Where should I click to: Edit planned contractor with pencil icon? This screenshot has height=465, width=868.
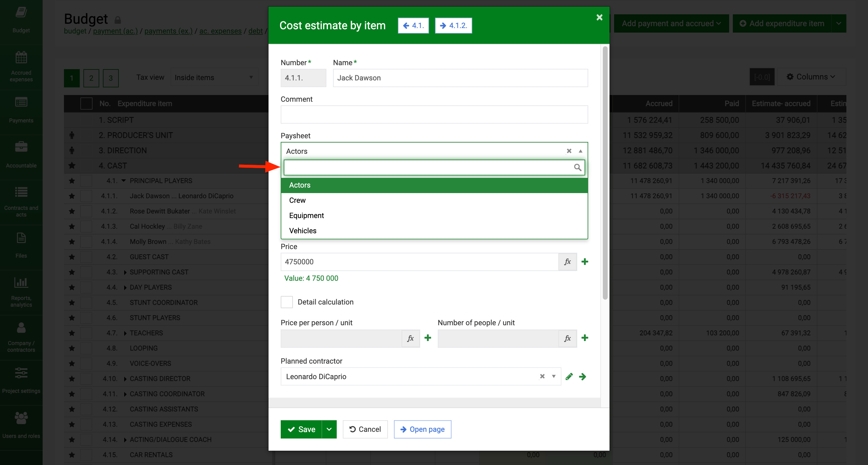click(x=569, y=376)
